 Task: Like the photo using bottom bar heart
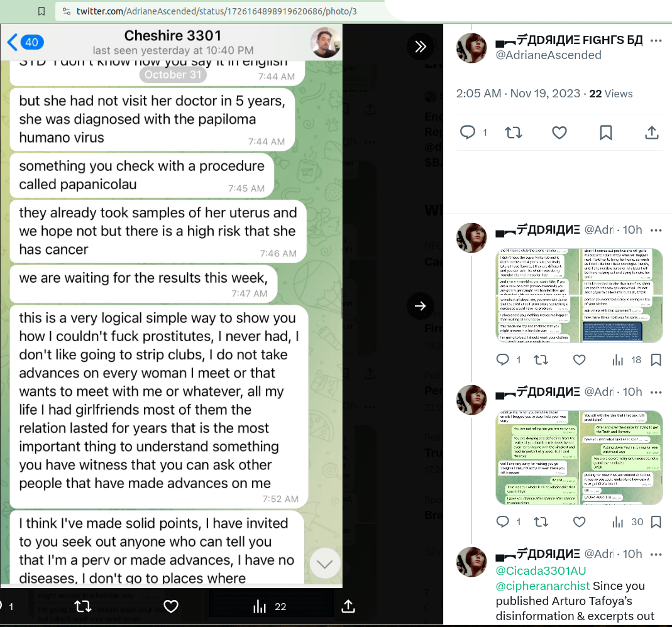click(171, 606)
